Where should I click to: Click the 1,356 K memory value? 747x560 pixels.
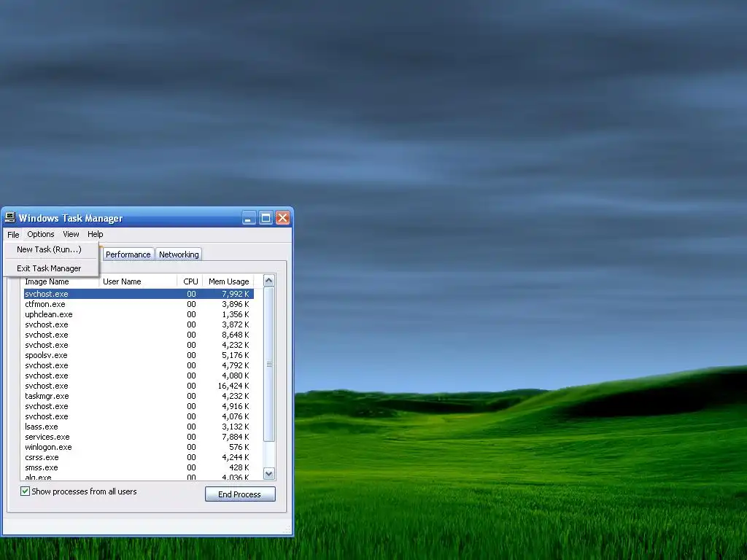tap(236, 315)
